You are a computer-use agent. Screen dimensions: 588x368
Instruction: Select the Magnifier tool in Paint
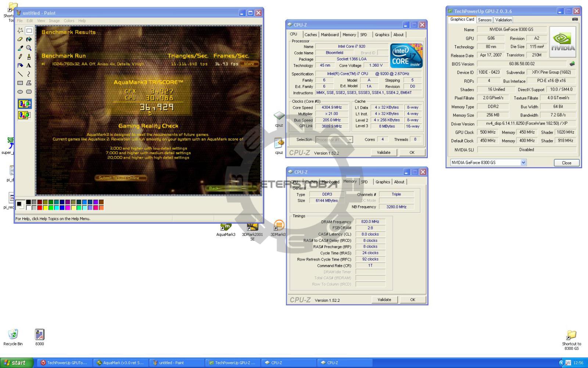coord(29,48)
